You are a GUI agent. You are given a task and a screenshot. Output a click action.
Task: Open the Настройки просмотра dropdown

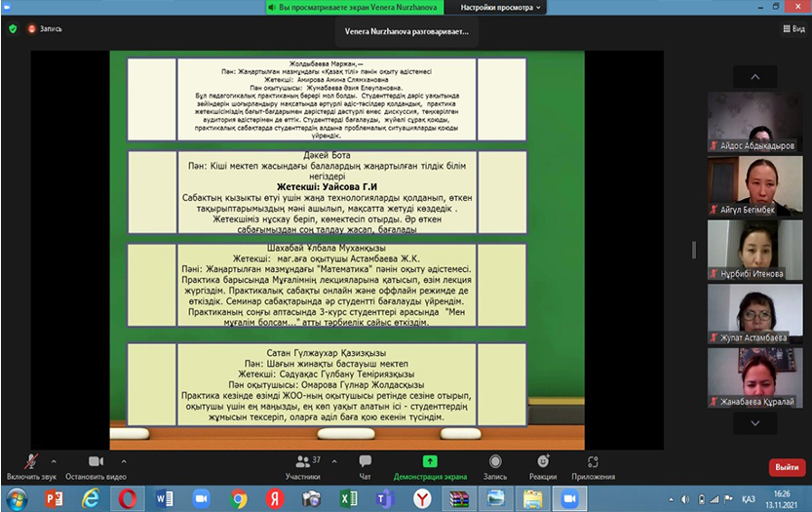coord(498,7)
